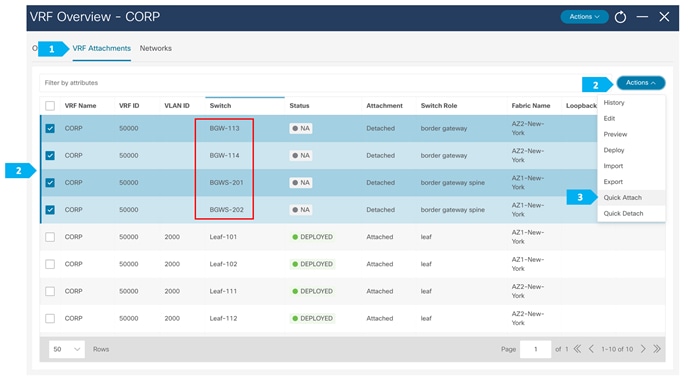Click the Attached cell in the Leaf-102 row

[380, 264]
